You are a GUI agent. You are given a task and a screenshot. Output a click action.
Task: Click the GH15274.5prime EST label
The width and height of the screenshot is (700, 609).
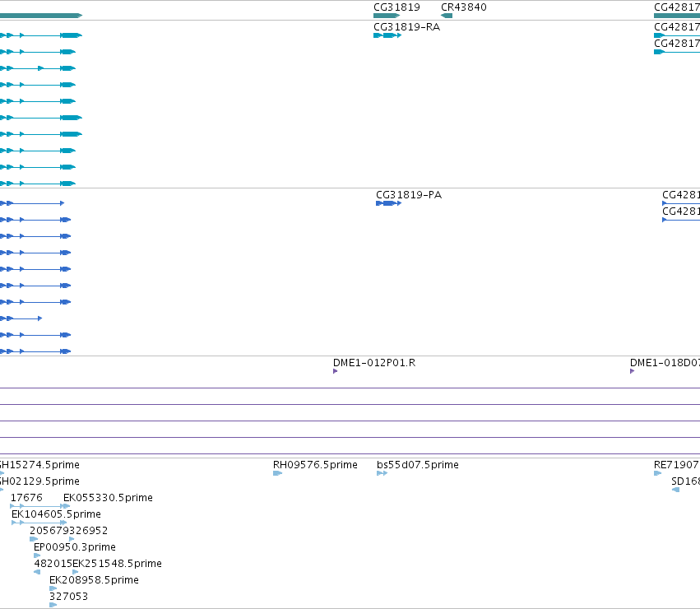[39, 465]
